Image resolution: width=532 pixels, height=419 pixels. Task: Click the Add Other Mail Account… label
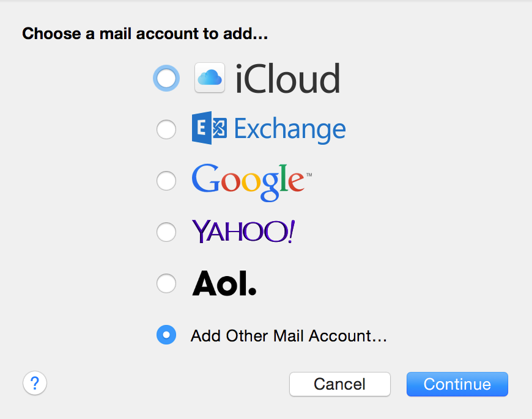289,336
